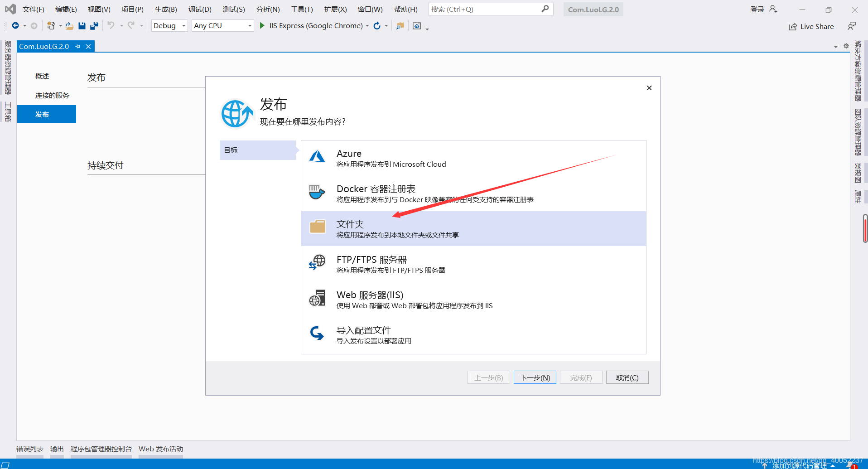
Task: Click 登录 sign-in link
Action: click(757, 10)
